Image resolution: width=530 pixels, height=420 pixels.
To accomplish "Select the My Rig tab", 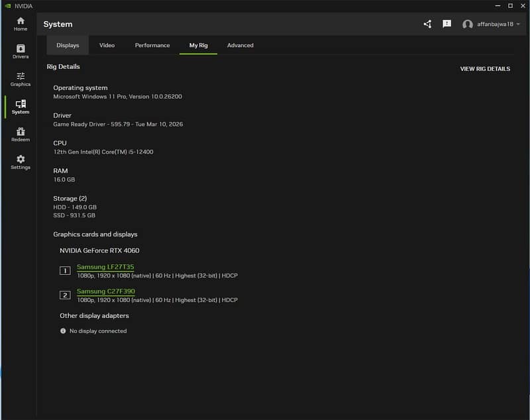I will 198,45.
